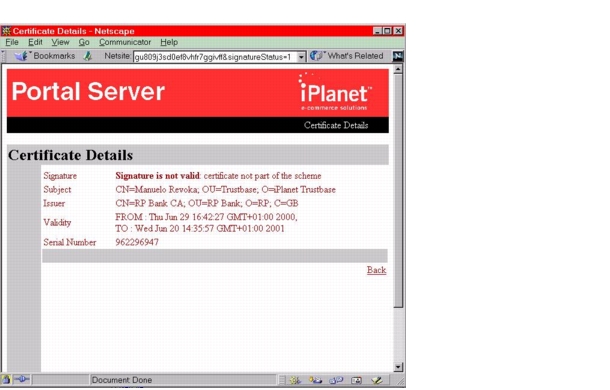Open Newsgroups icon in component bar
Image resolution: width=610 pixels, height=390 pixels.
coord(336,380)
